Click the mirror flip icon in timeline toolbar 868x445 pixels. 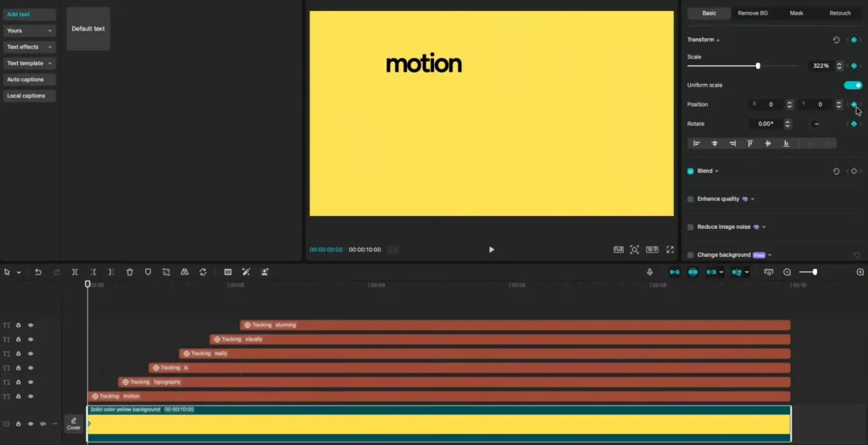point(184,272)
